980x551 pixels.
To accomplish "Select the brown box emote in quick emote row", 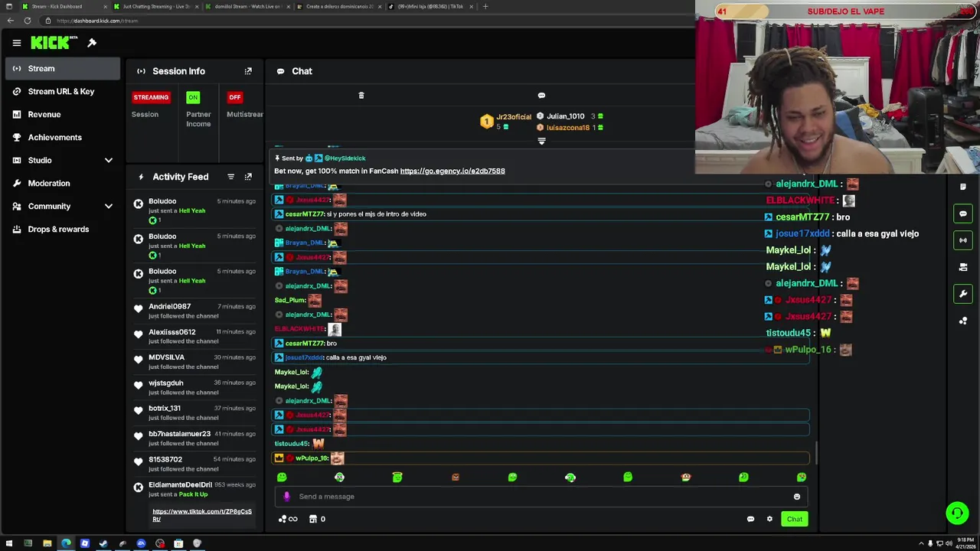I will coord(455,478).
